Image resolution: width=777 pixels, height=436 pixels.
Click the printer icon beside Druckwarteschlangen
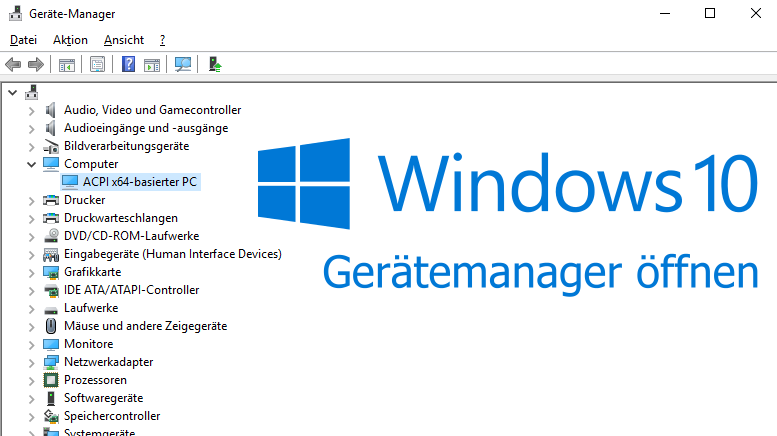pos(51,218)
